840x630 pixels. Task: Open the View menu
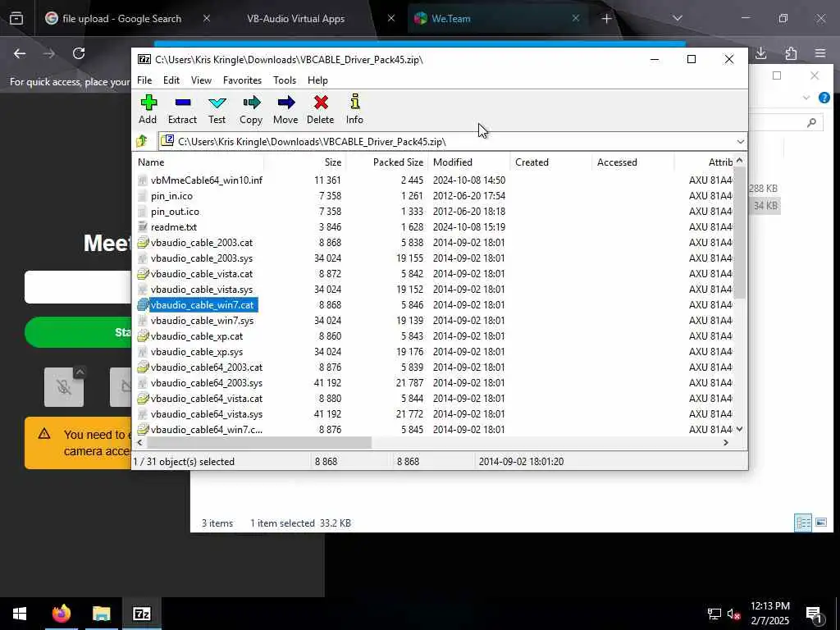click(202, 80)
